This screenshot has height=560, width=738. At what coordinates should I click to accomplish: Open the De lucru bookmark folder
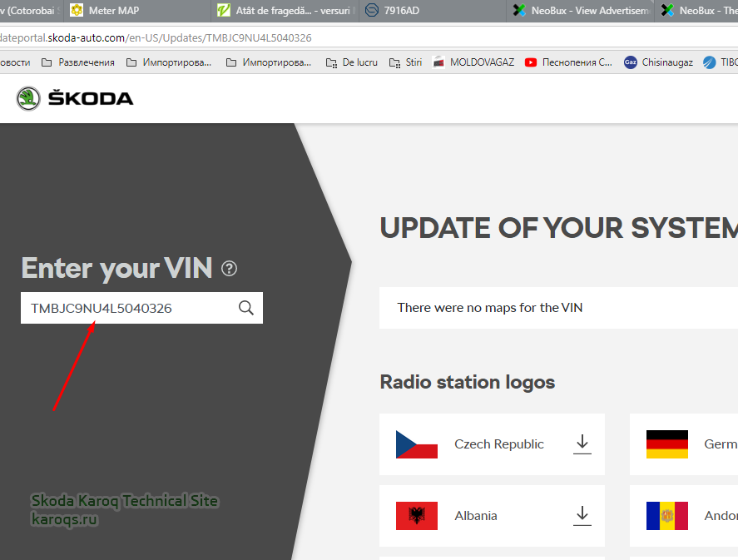tap(352, 62)
